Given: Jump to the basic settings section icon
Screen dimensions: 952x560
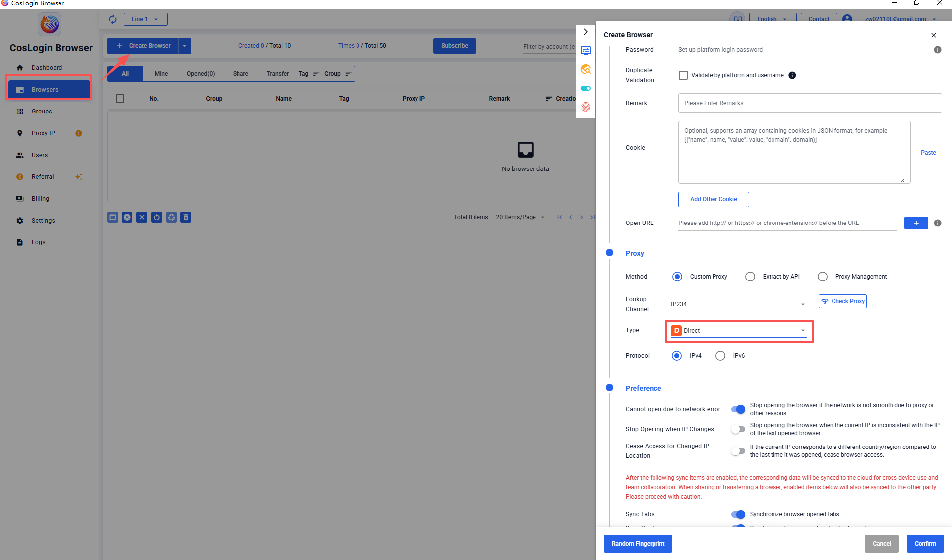Looking at the screenshot, I should 586,51.
